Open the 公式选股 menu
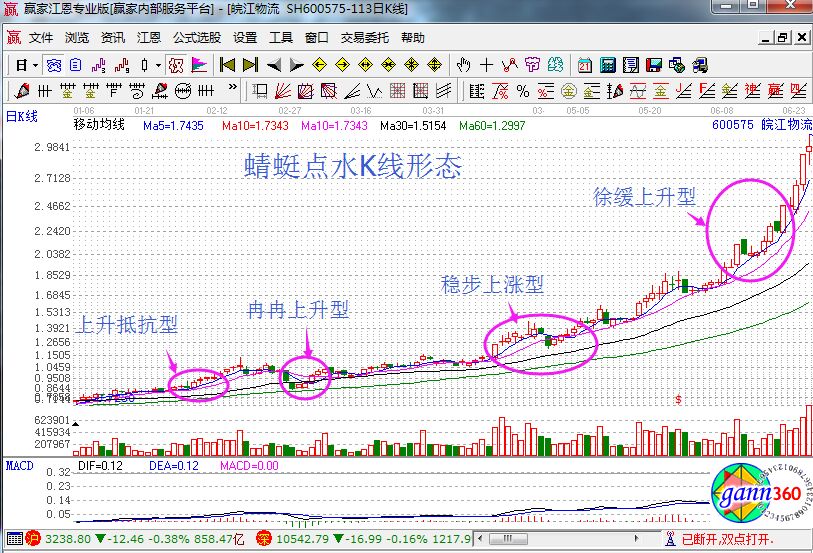This screenshot has width=813, height=553. click(x=196, y=38)
